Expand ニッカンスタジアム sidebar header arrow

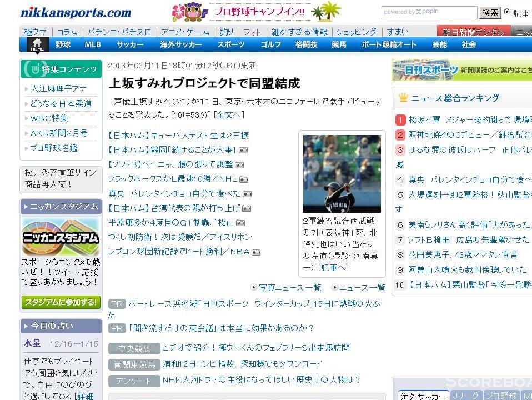click(x=26, y=207)
